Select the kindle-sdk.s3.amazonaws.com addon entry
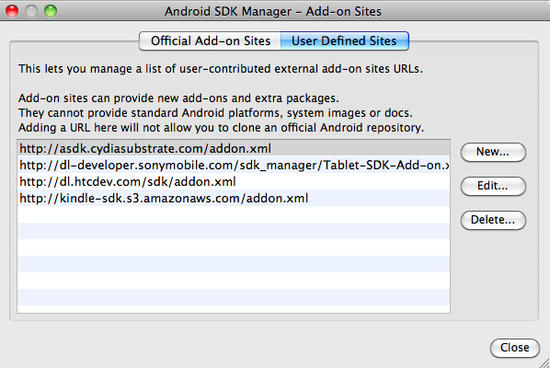Screen dimensions: 550x368 (234, 198)
